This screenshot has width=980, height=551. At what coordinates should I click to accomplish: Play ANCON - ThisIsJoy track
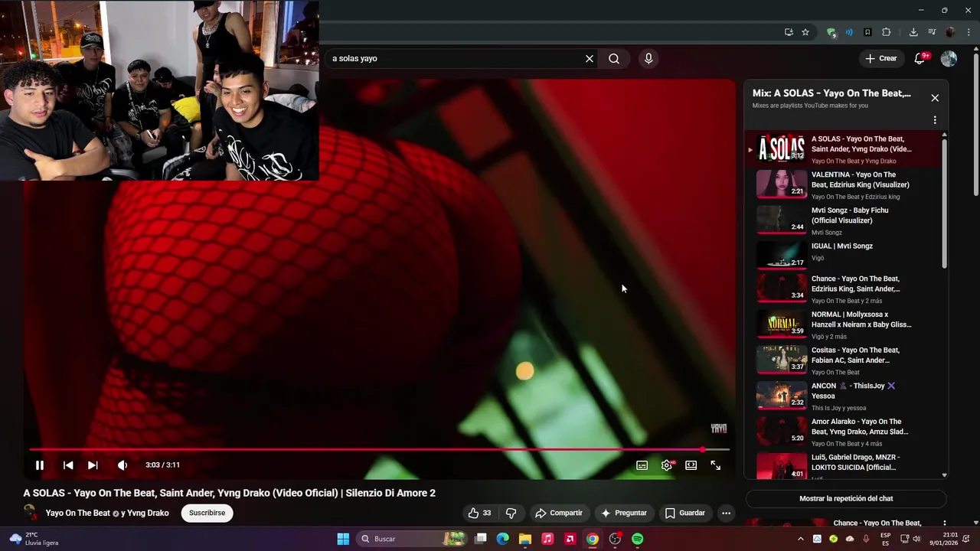pos(842,398)
